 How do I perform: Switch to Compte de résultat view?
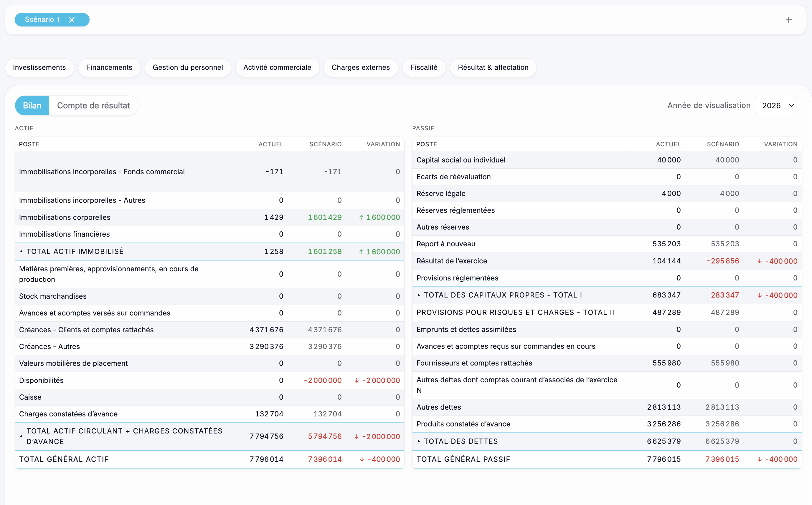(93, 106)
